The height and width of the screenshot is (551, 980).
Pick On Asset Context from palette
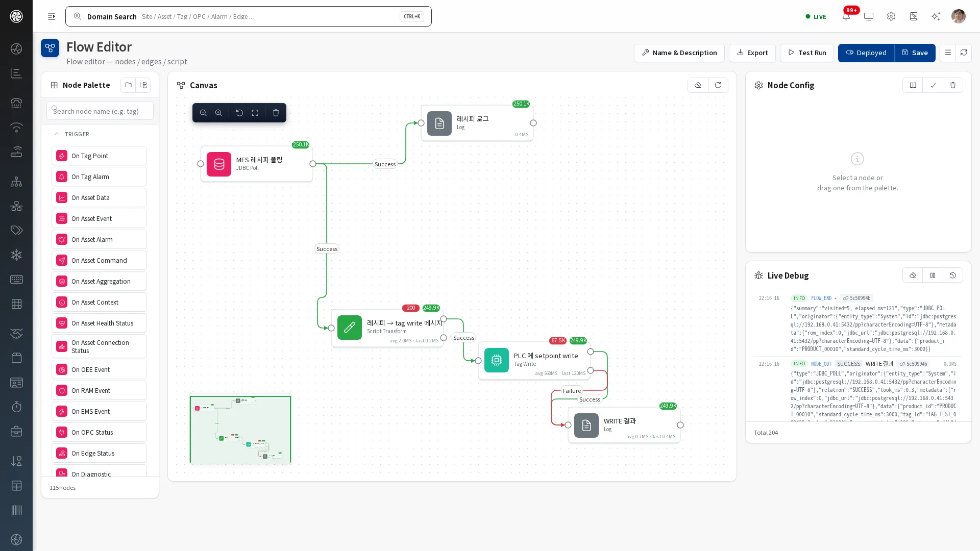pos(99,302)
